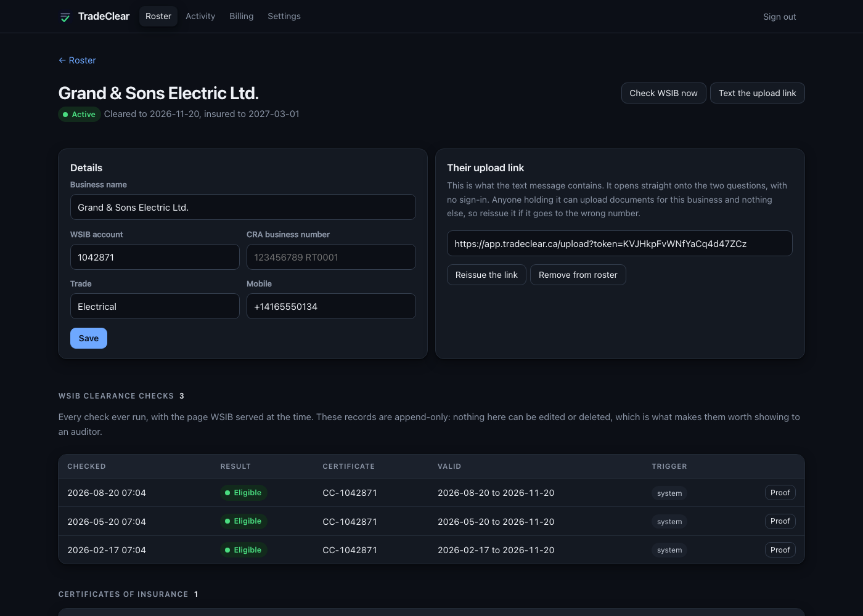The width and height of the screenshot is (863, 616).
Task: Click the Active status badge
Action: click(x=80, y=115)
